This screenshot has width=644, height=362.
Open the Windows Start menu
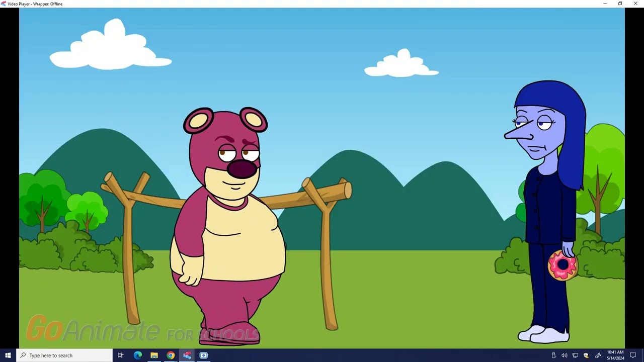[x=8, y=355]
